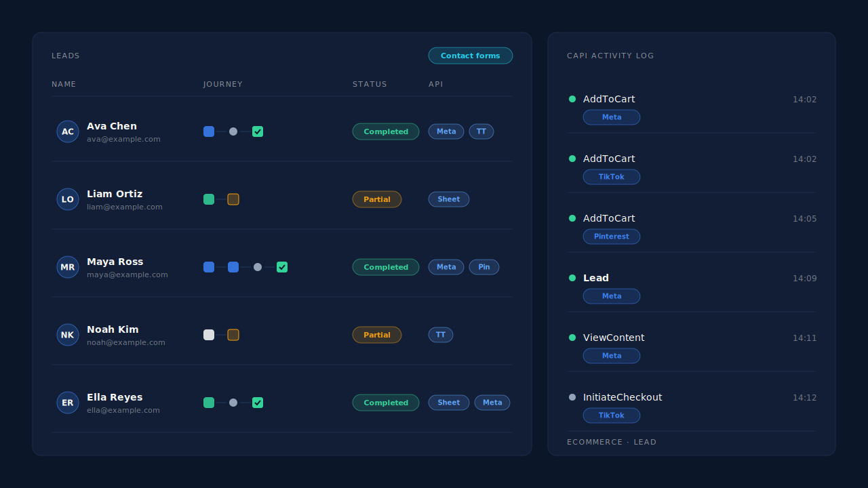
Task: Click the ava@example.com email address
Action: coord(123,139)
